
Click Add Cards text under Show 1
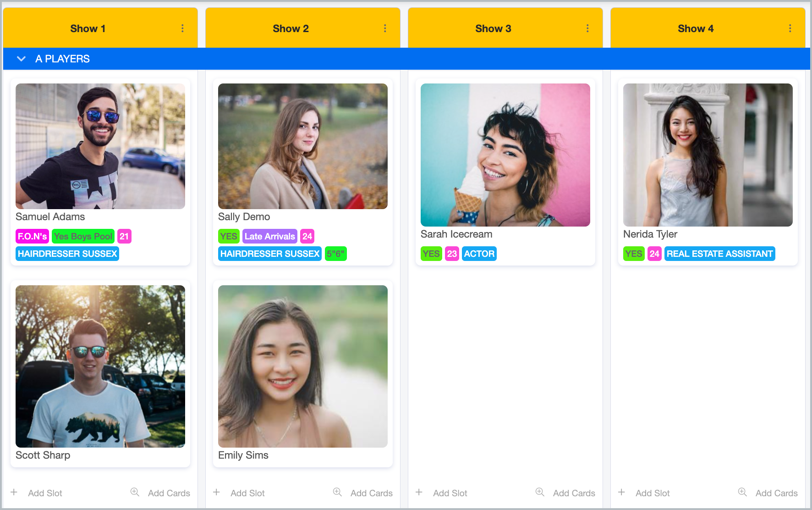169,493
